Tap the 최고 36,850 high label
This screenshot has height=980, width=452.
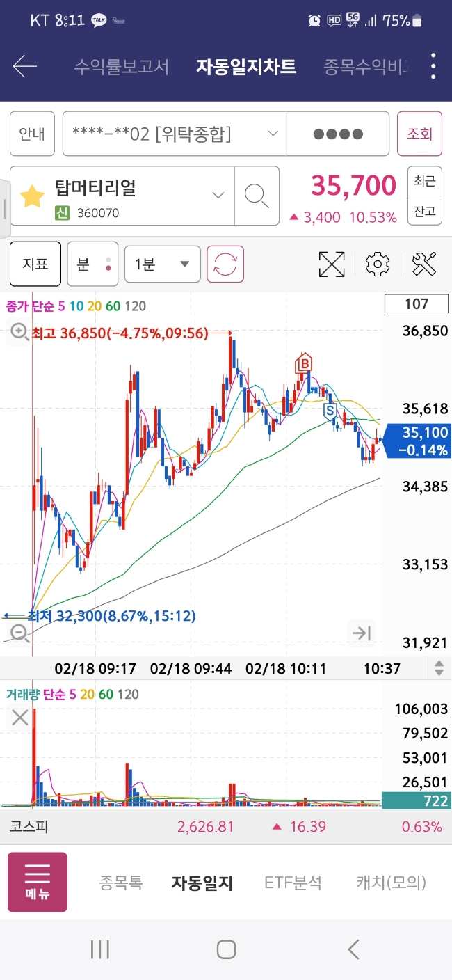coord(120,333)
